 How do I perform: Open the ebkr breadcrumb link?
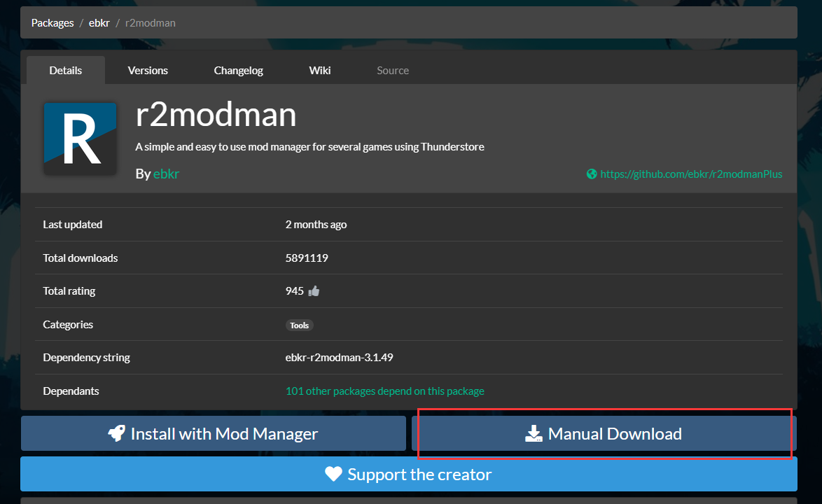click(99, 23)
